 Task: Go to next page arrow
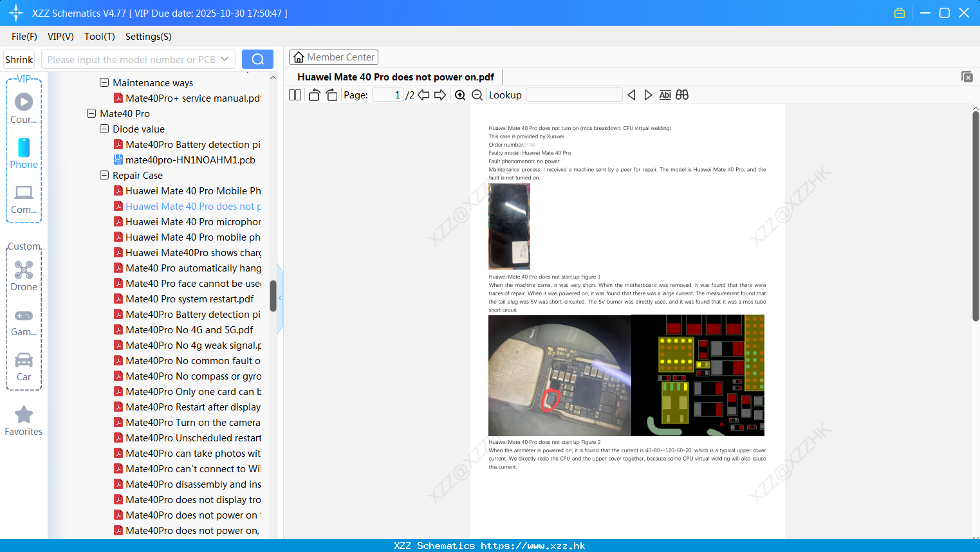pyautogui.click(x=440, y=95)
